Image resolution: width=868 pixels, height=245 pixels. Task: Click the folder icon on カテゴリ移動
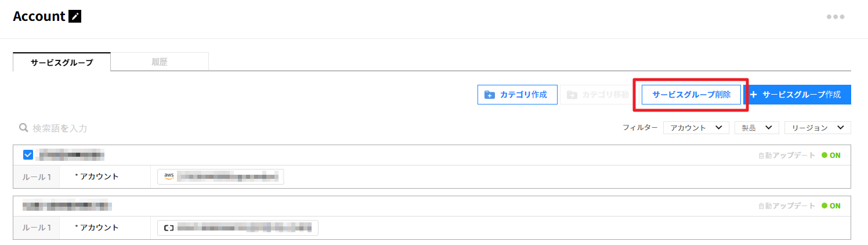(572, 95)
